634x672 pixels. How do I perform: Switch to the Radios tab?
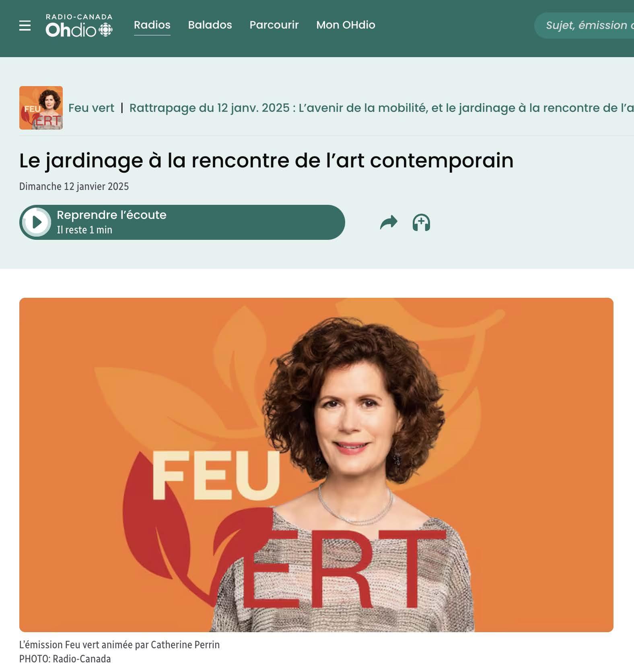152,25
